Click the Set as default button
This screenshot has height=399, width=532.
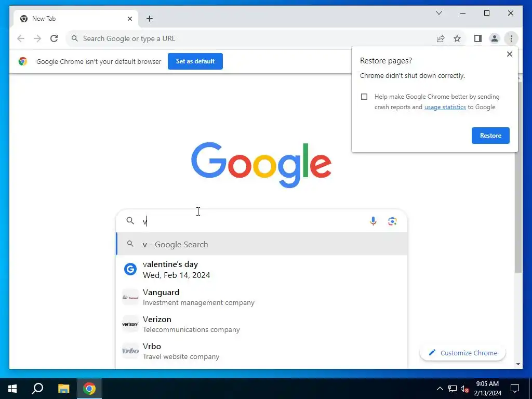pyautogui.click(x=195, y=61)
